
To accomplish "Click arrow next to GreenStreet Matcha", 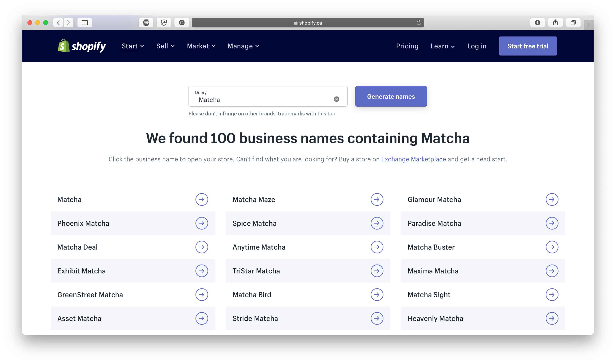I will pyautogui.click(x=202, y=295).
